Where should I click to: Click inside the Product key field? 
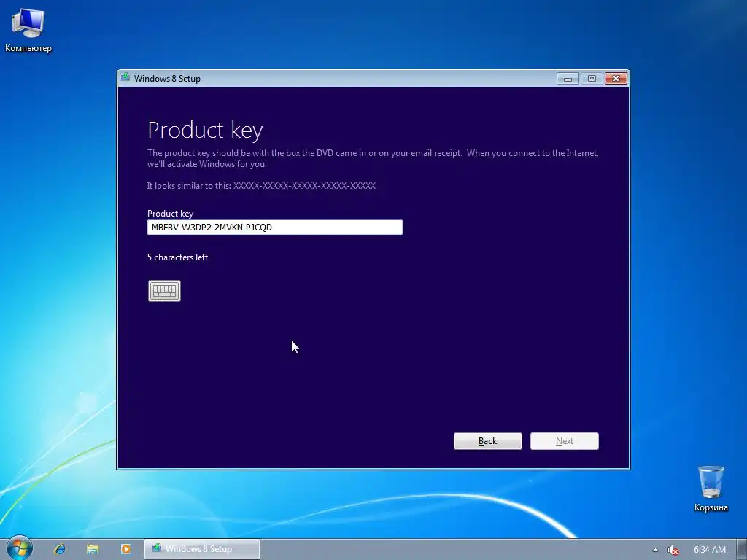coord(275,227)
